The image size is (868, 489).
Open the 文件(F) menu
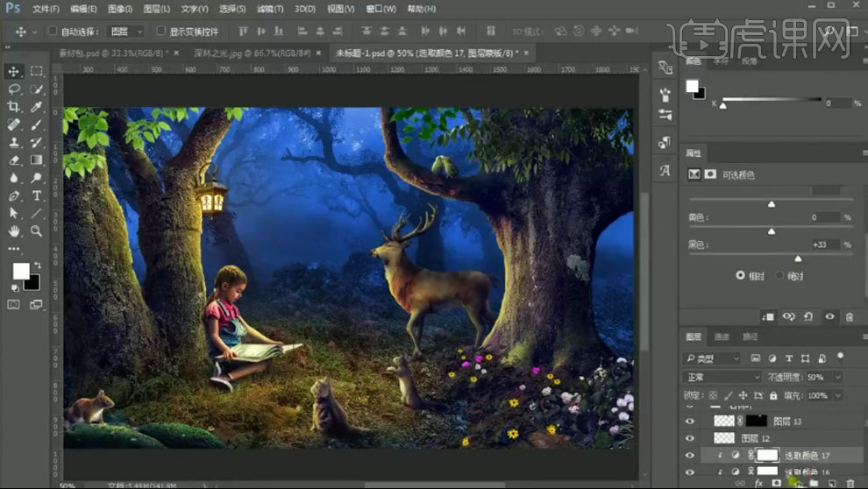click(46, 9)
